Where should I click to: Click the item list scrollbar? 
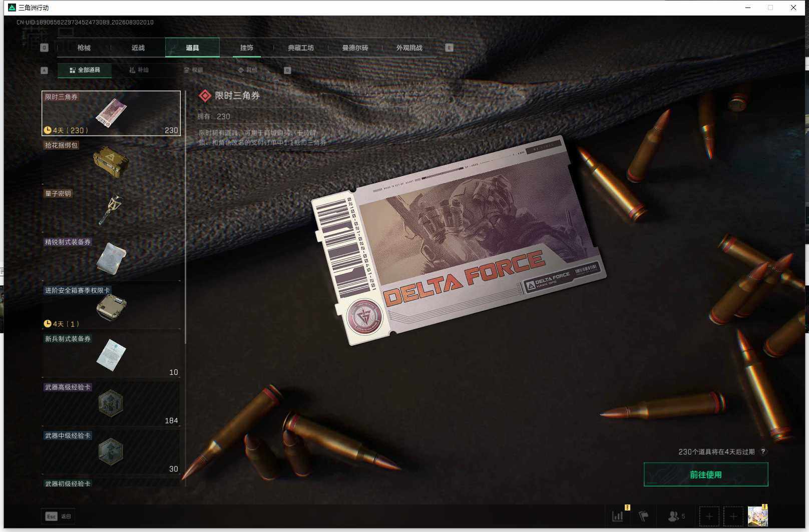[185, 217]
